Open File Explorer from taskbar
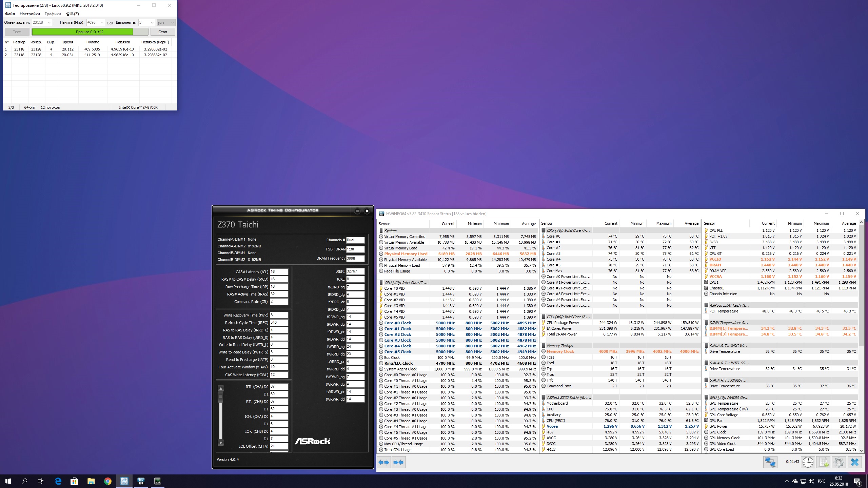Screen dimensions: 868x488 tap(91, 481)
